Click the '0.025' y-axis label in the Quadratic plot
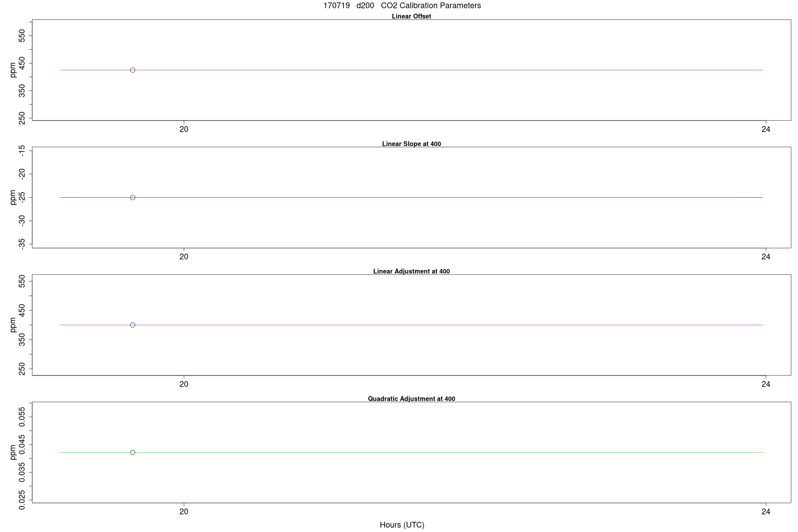This screenshot has height=532, width=798. (x=22, y=500)
